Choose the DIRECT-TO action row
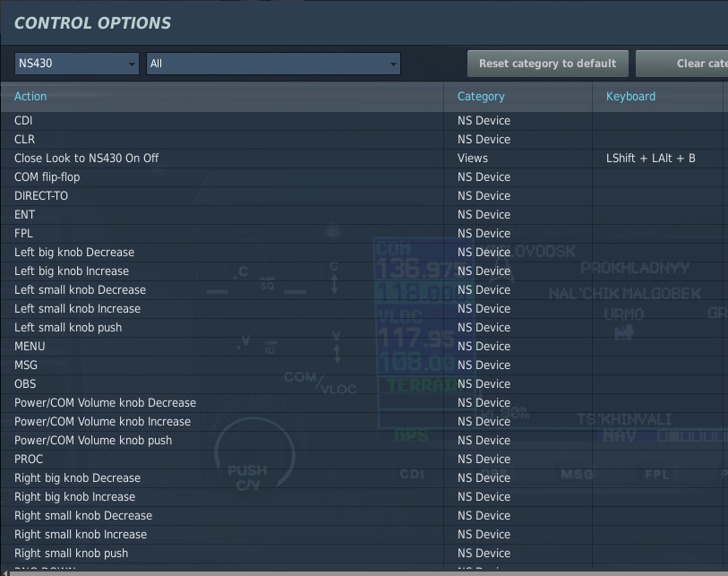Image resolution: width=728 pixels, height=576 pixels. tap(41, 195)
